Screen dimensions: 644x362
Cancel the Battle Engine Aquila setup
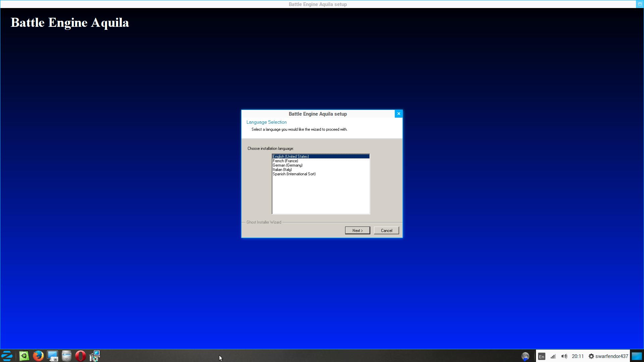tap(386, 231)
